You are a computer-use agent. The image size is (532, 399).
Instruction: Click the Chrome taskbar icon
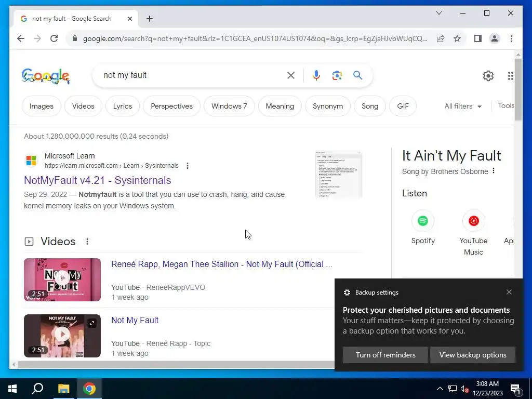click(89, 389)
